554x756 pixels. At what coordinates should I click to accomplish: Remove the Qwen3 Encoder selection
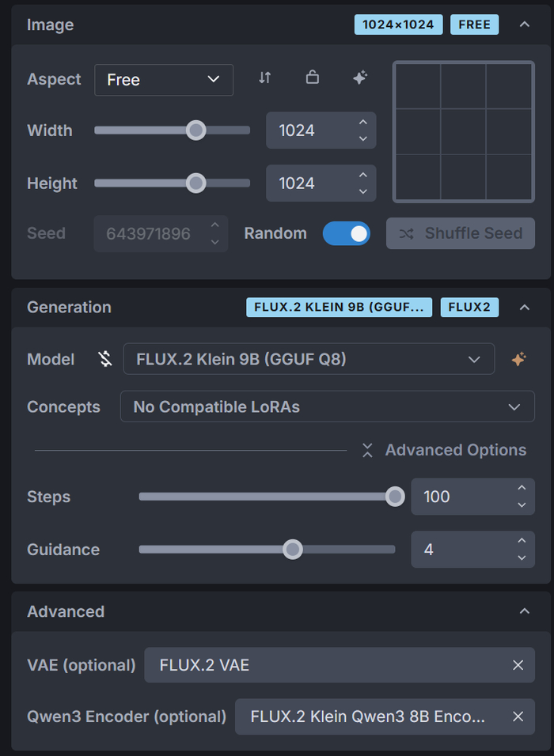tap(518, 716)
